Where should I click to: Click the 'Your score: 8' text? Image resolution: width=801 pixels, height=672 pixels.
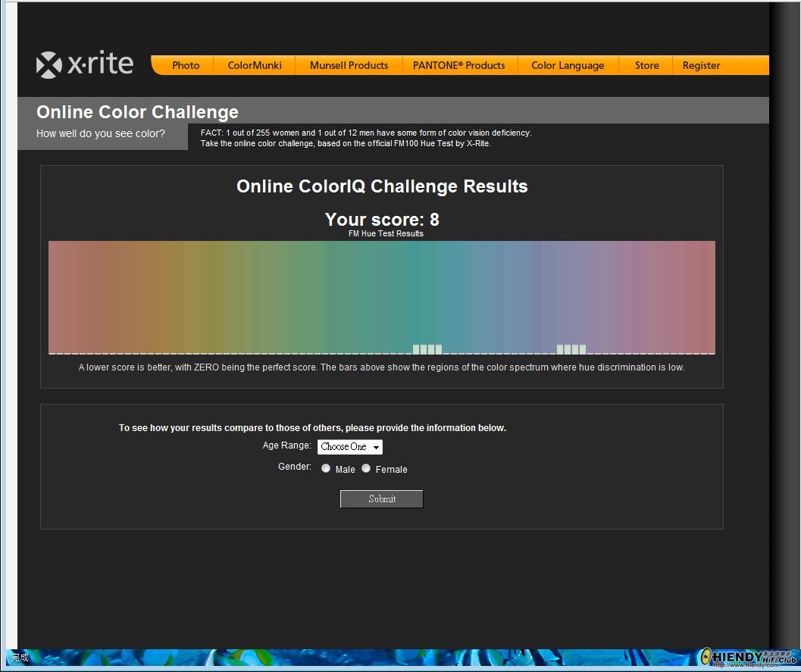(382, 219)
